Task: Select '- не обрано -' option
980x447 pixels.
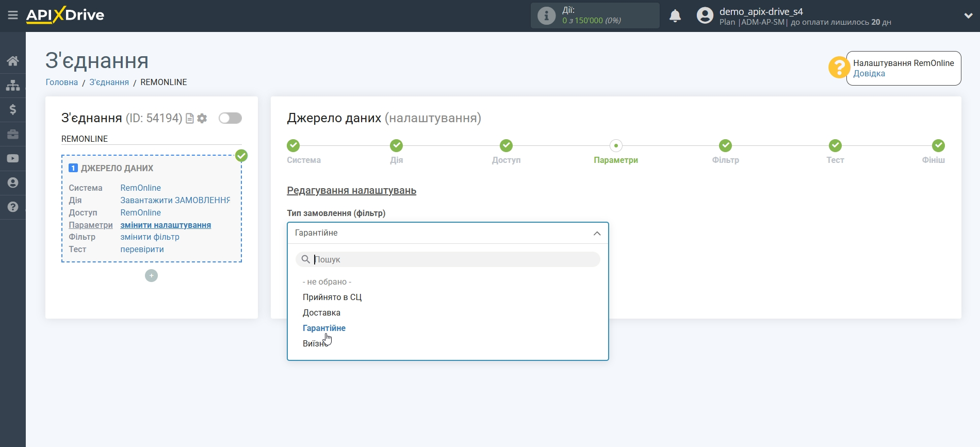Action: 327,282
